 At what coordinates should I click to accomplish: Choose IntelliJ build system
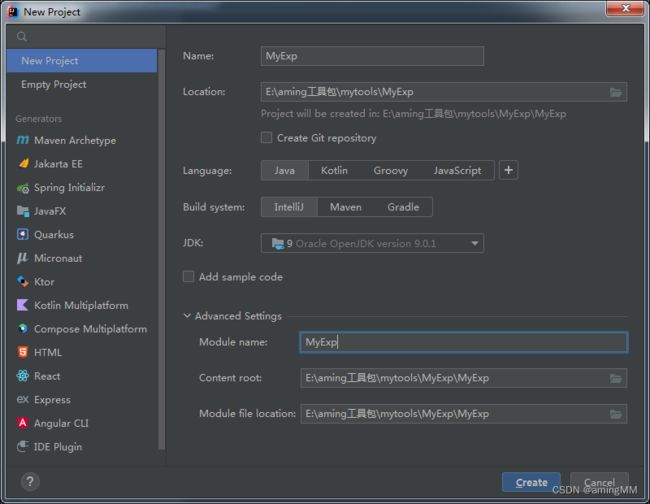point(289,207)
